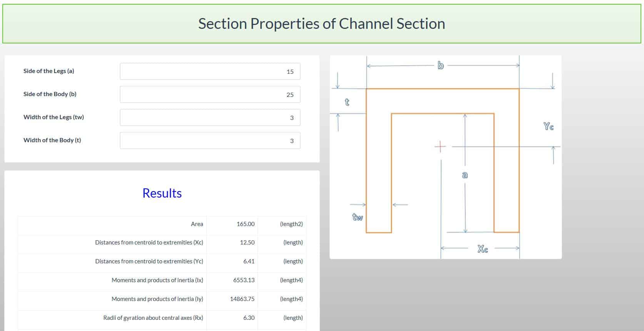Select the Iy value 14863.75

click(243, 299)
